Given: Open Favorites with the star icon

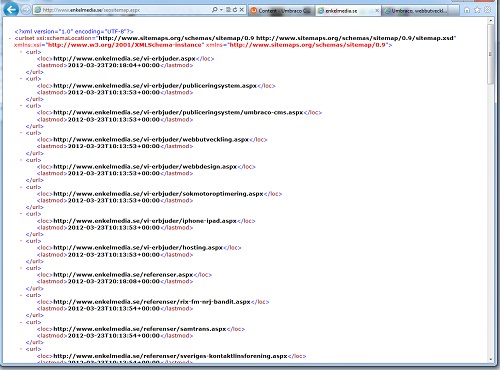Looking at the screenshot, I should click(x=477, y=10).
